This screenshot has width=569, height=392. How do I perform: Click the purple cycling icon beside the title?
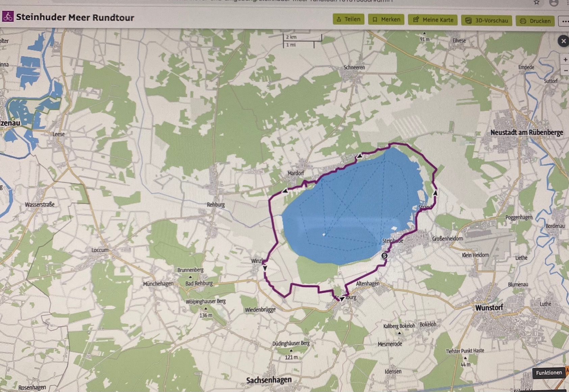point(8,17)
